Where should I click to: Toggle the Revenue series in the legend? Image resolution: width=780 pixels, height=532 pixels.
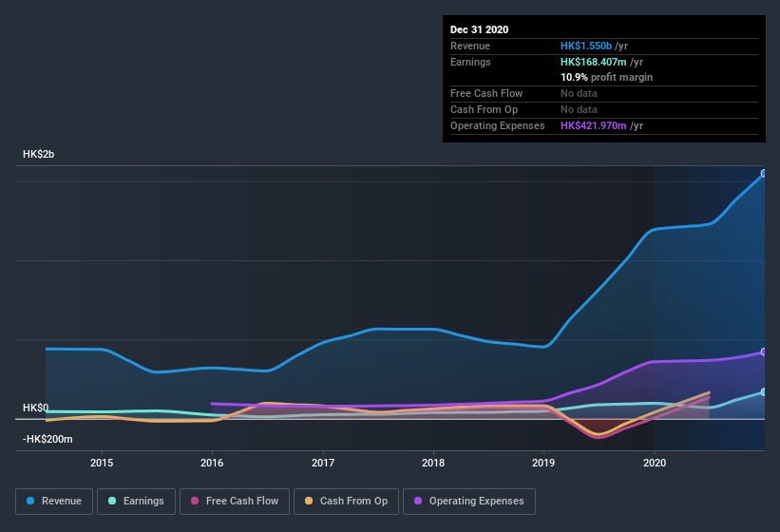(x=54, y=501)
